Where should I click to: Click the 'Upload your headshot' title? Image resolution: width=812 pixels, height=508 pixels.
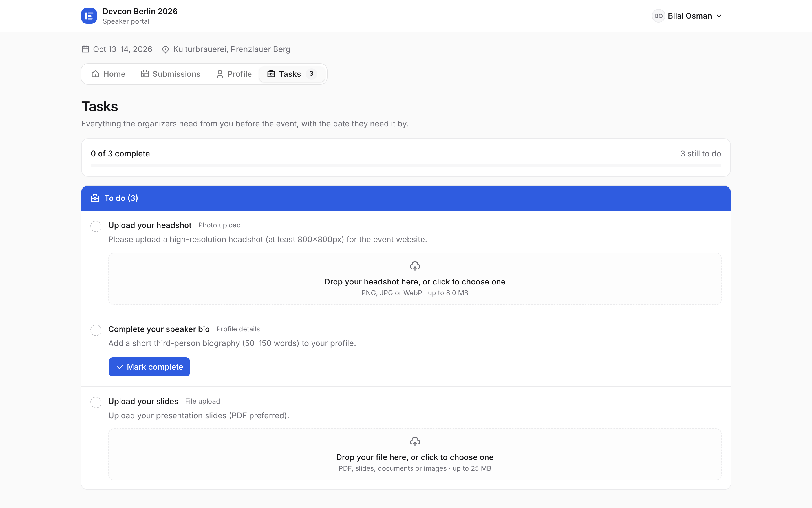(x=150, y=225)
